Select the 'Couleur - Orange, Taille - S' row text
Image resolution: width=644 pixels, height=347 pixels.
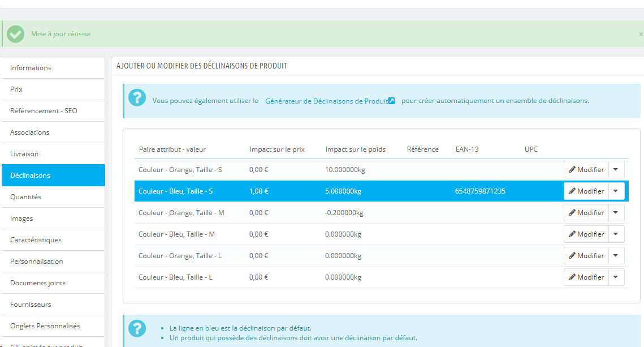(180, 170)
